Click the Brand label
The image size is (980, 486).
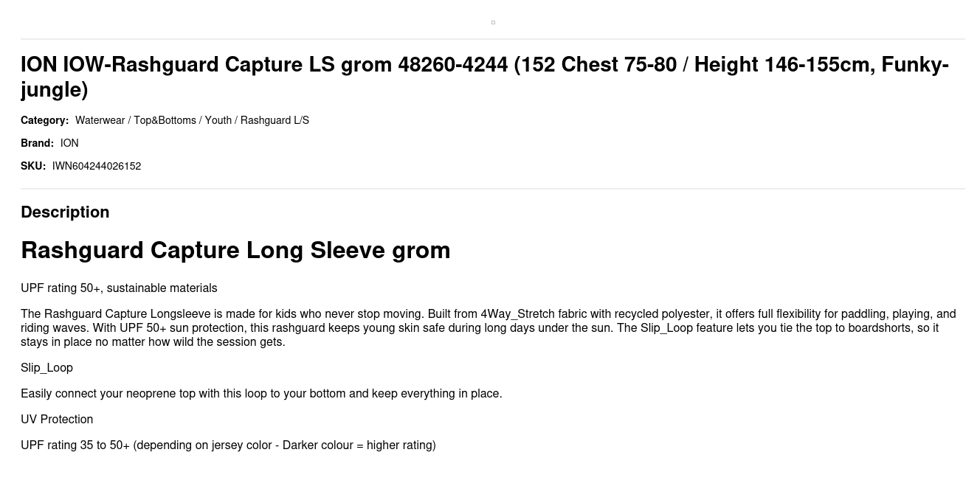(37, 143)
